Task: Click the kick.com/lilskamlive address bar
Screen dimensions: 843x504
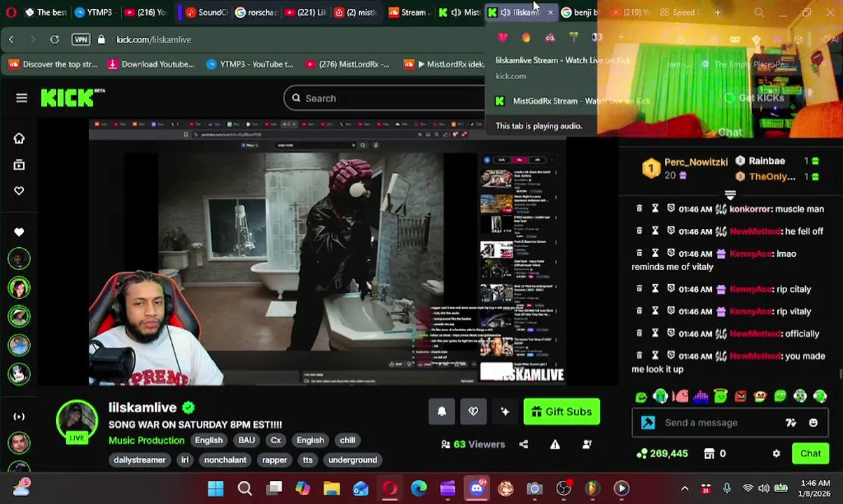Action: click(x=153, y=40)
